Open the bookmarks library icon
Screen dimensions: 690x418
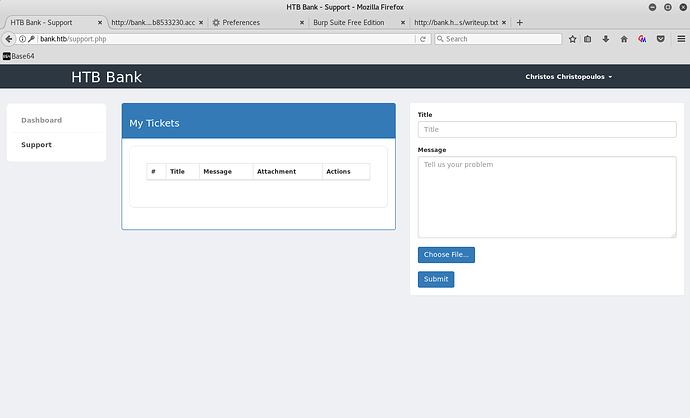[x=589, y=39]
